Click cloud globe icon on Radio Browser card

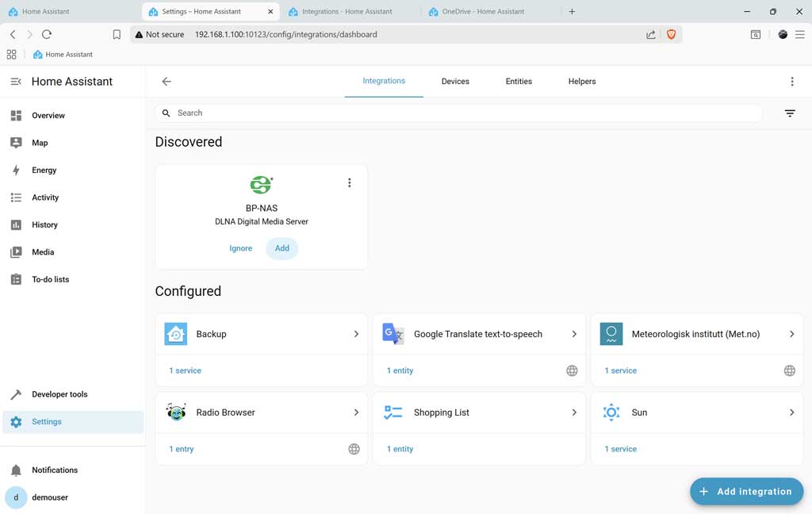point(354,449)
